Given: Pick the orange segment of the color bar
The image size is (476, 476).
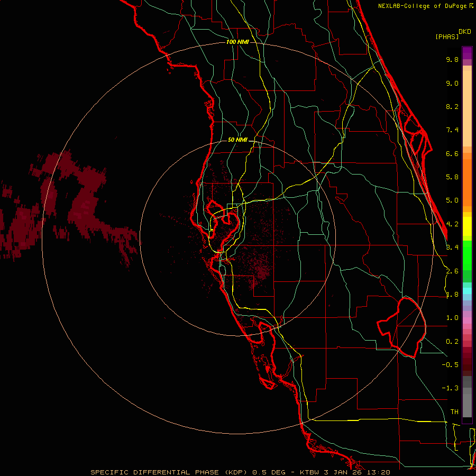Looking at the screenshot, I should pyautogui.click(x=467, y=182).
